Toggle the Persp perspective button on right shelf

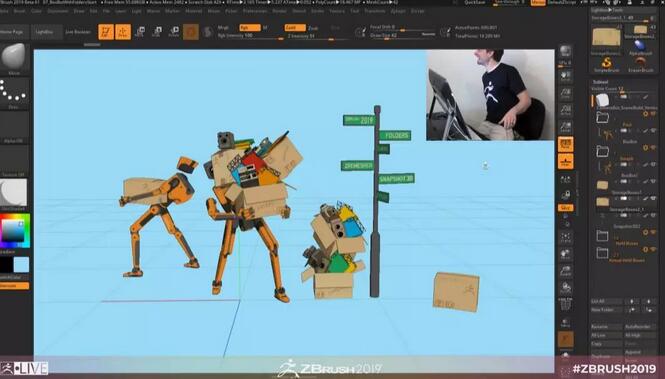[565, 145]
